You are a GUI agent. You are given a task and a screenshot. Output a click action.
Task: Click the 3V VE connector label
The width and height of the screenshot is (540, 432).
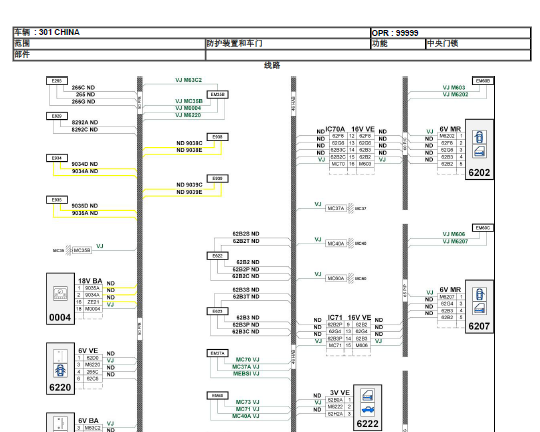(340, 393)
